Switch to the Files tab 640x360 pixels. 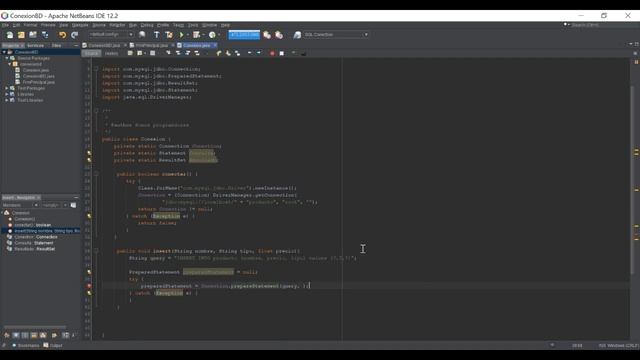tap(56, 46)
